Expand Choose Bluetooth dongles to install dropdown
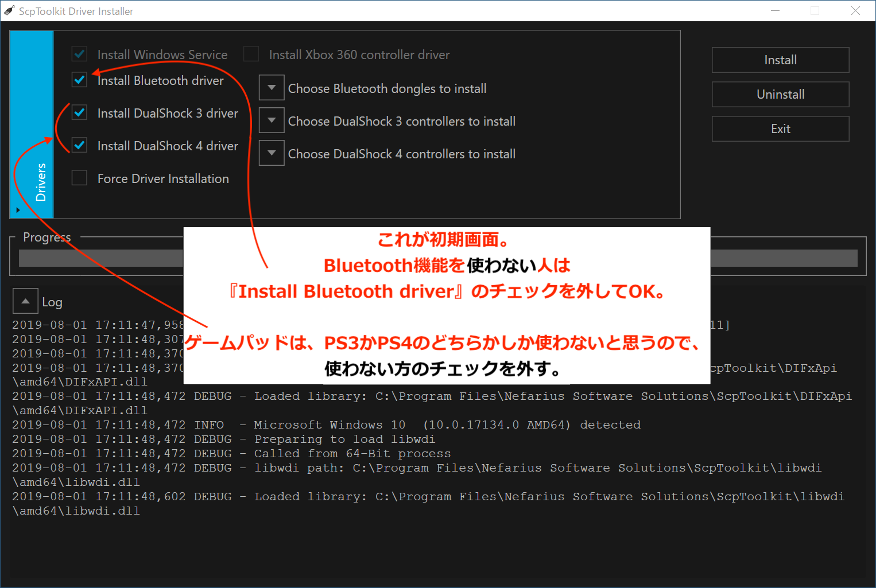This screenshot has width=876, height=588. (272, 88)
